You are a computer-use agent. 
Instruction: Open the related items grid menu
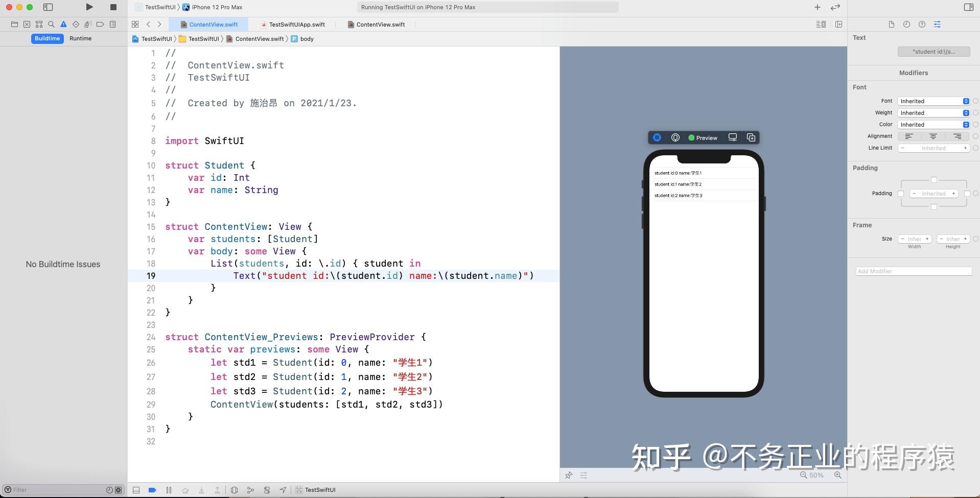(x=135, y=24)
